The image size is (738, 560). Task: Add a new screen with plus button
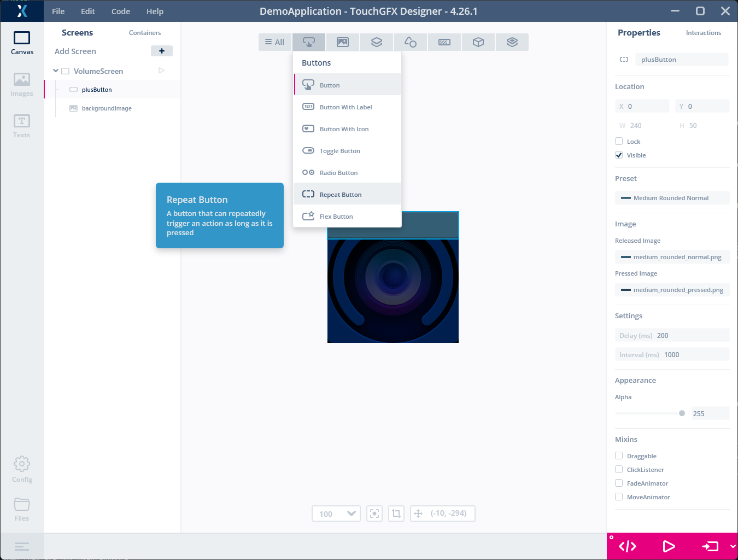[x=162, y=51]
